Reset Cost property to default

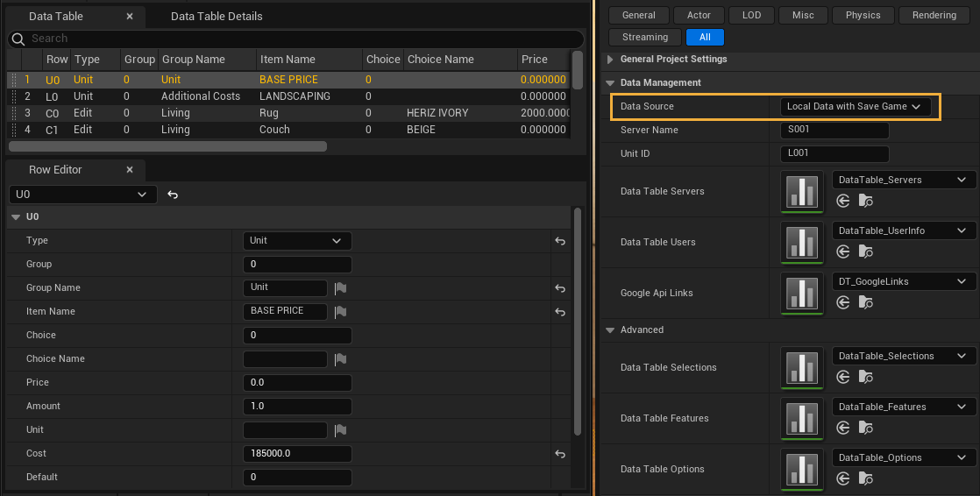tap(560, 454)
